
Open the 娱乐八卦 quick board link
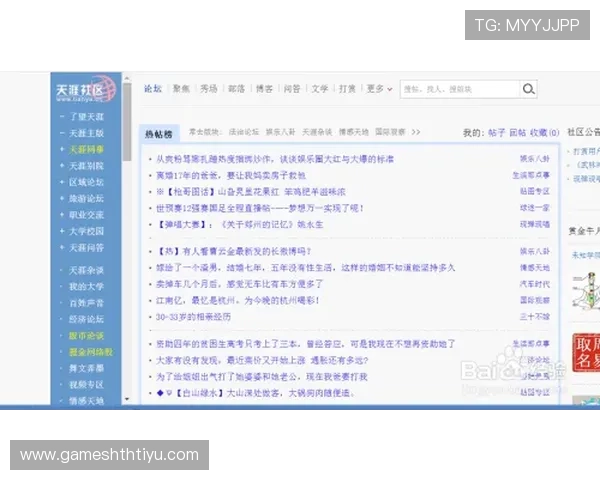click(x=280, y=132)
